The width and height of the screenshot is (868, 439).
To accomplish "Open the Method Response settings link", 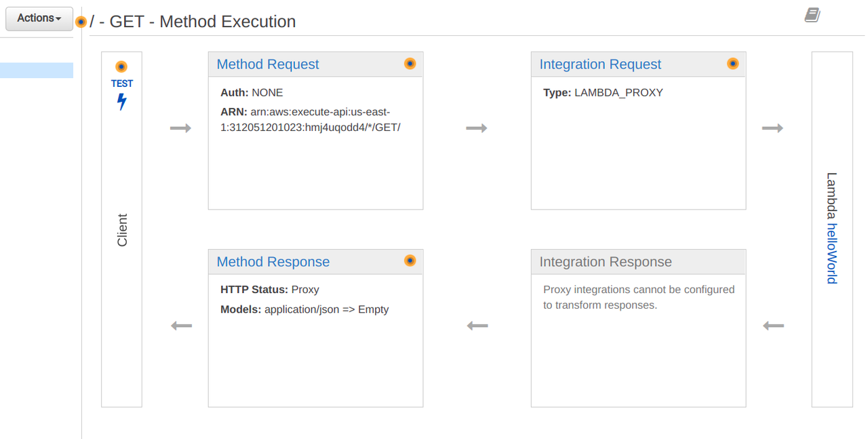I will pos(273,262).
